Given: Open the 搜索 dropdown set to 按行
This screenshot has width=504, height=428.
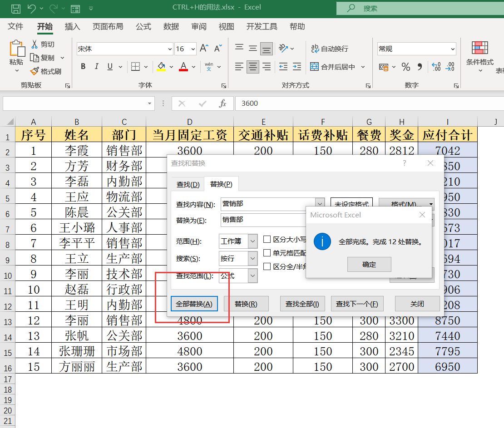Looking at the screenshot, I should click(x=253, y=258).
